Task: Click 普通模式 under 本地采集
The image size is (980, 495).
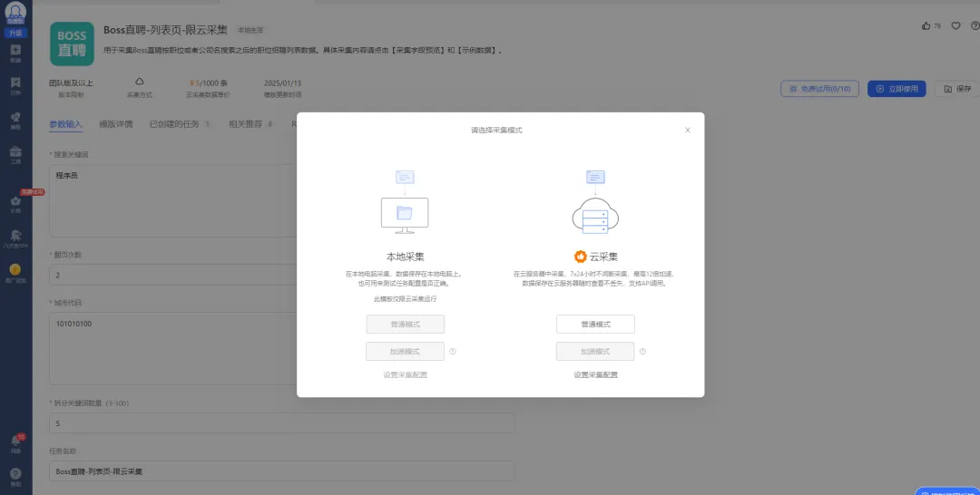Action: (405, 325)
